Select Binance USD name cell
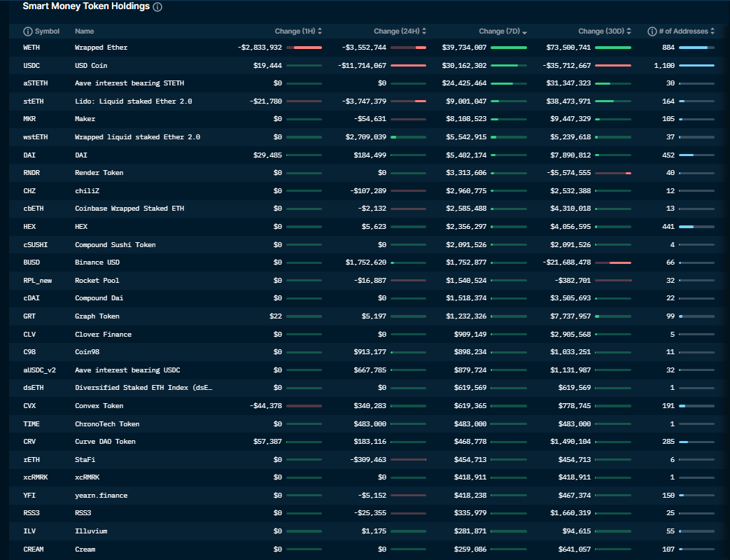The image size is (730, 560). (x=97, y=262)
